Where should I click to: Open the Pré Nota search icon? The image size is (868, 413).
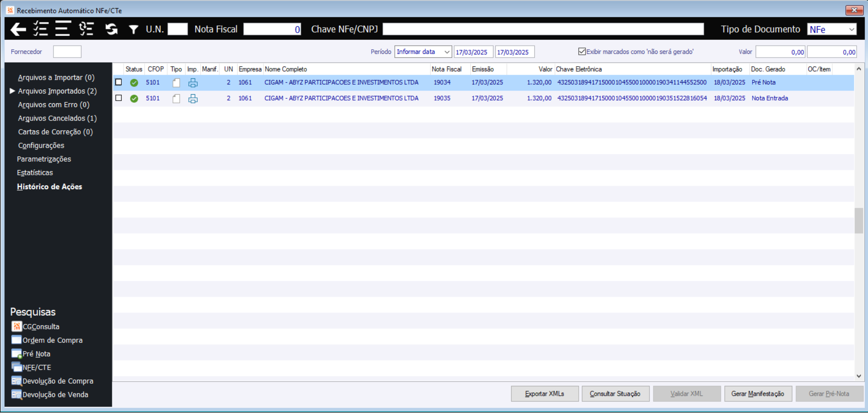(17, 354)
